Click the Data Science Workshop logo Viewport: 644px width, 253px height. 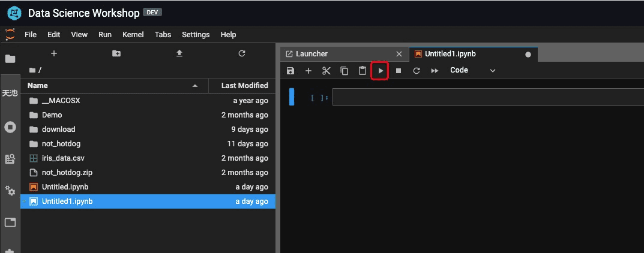[x=14, y=13]
